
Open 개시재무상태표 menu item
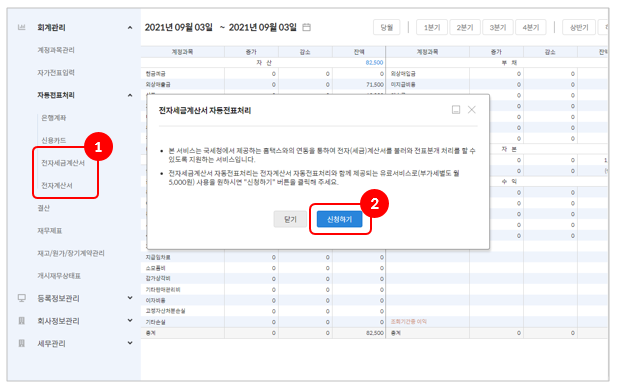(59, 276)
